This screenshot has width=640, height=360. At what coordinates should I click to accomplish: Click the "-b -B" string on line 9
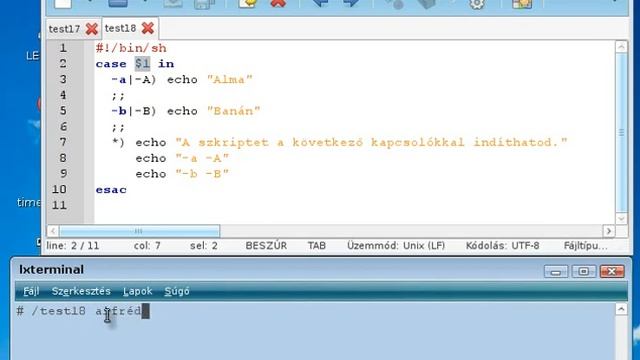(x=202, y=174)
